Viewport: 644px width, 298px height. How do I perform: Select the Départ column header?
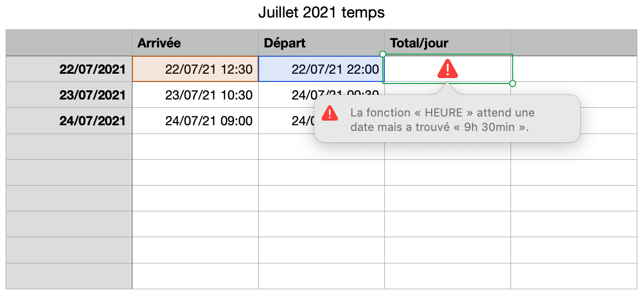pyautogui.click(x=321, y=43)
